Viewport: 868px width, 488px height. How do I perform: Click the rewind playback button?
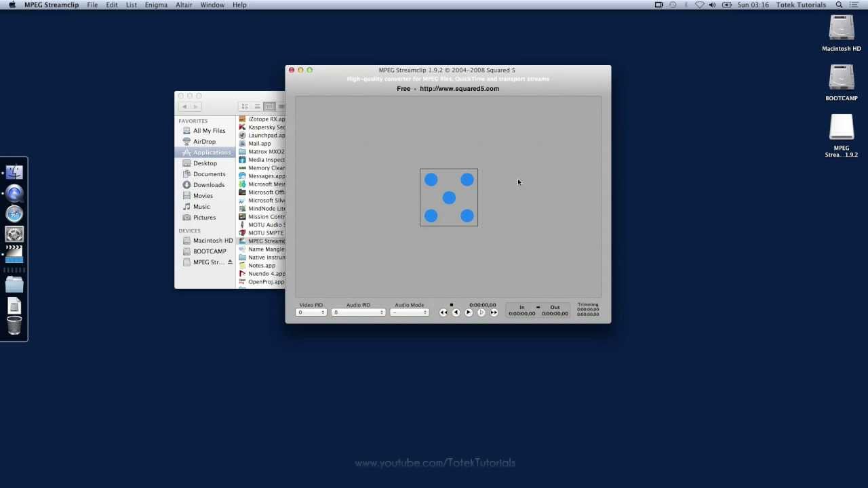point(443,312)
